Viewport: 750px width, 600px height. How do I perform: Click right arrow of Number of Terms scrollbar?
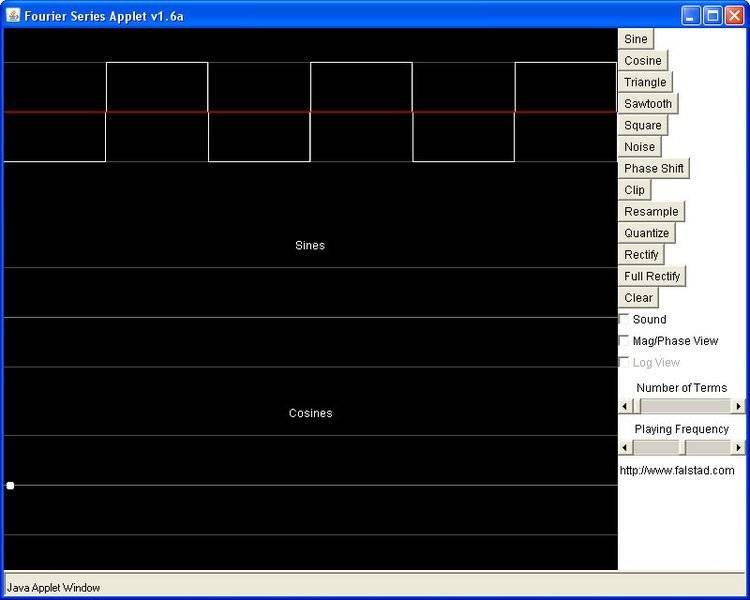click(x=739, y=406)
